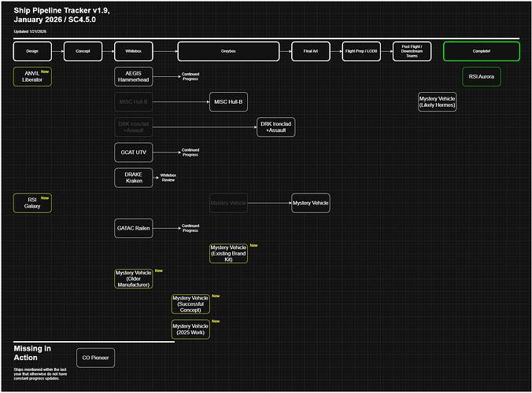Select Mystery Vehicle (Older Manufacturer) box
Screen dimensions: 532x393
134,278
